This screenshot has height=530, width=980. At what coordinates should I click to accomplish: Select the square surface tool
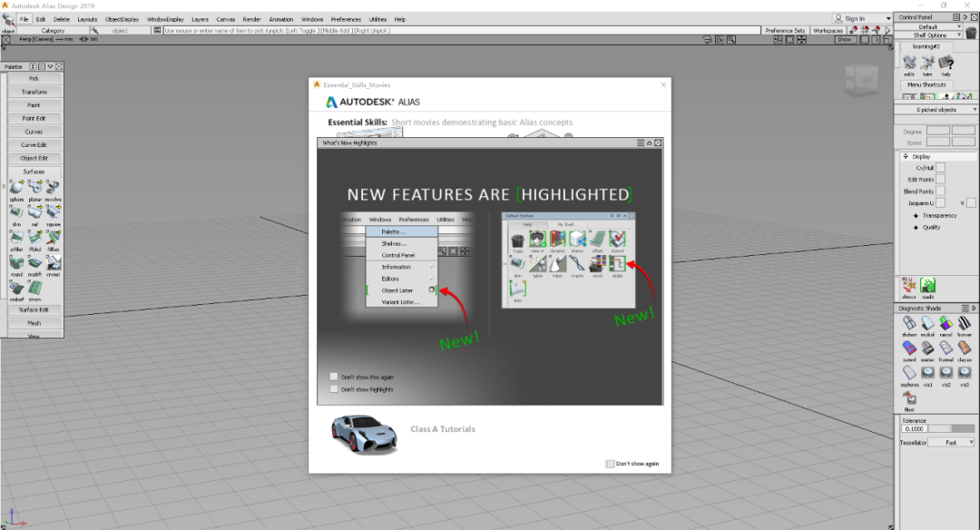pyautogui.click(x=54, y=212)
